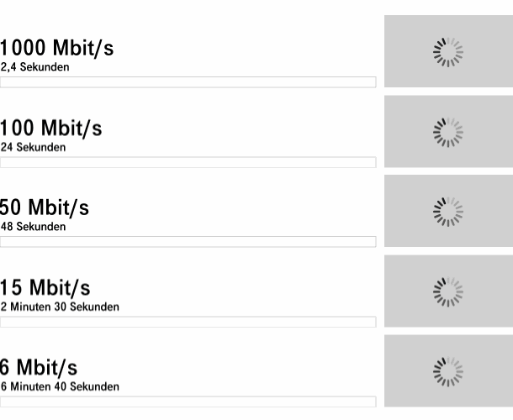Click the progress bar under 24 Sekunden

click(188, 162)
